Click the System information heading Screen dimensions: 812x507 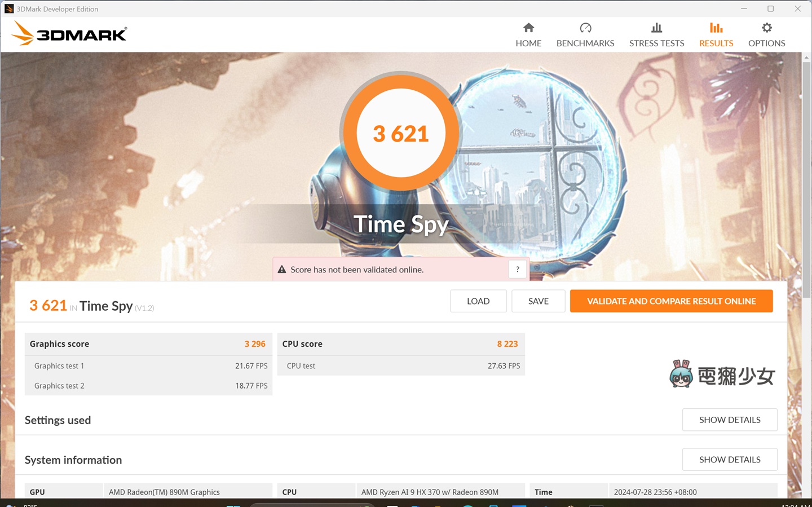point(73,460)
